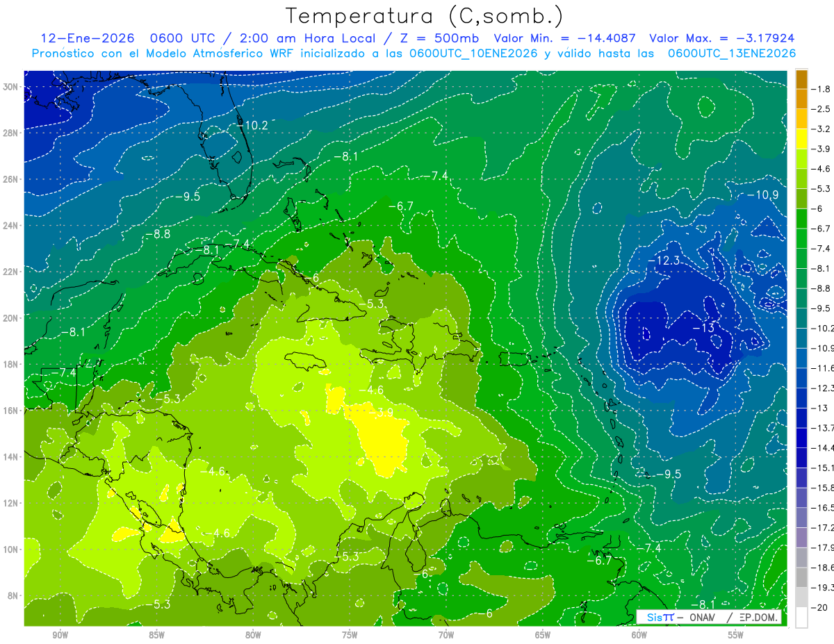This screenshot has height=644, width=834.
Task: Click the "28N" latitude axis label
Action: [x=11, y=133]
